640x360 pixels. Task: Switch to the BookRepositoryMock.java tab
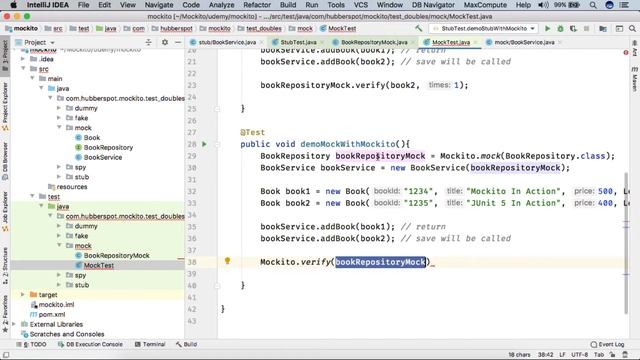point(374,42)
